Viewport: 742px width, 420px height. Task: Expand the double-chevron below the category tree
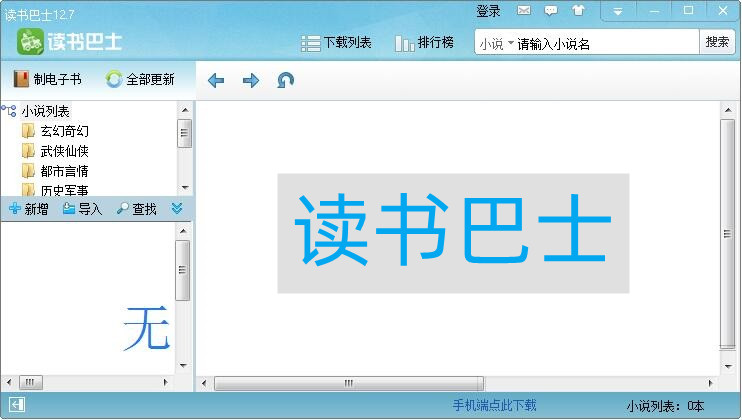(x=177, y=208)
